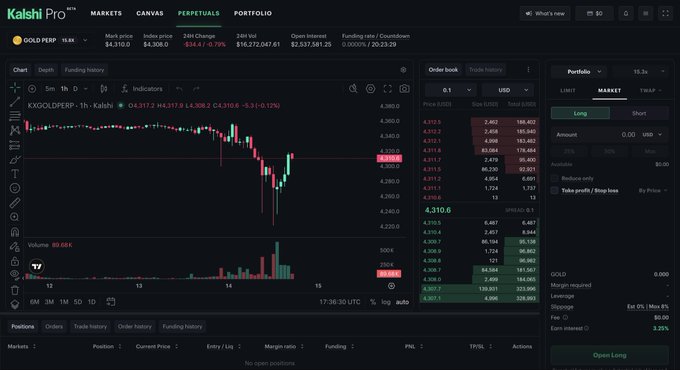Click the What's new button
Screen dimensions: 680x370
click(x=545, y=13)
